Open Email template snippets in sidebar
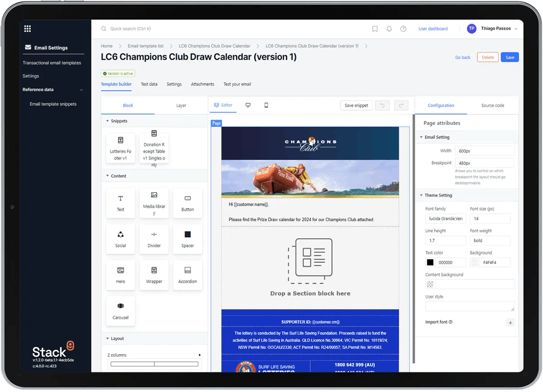This screenshot has height=392, width=543. 53,104
